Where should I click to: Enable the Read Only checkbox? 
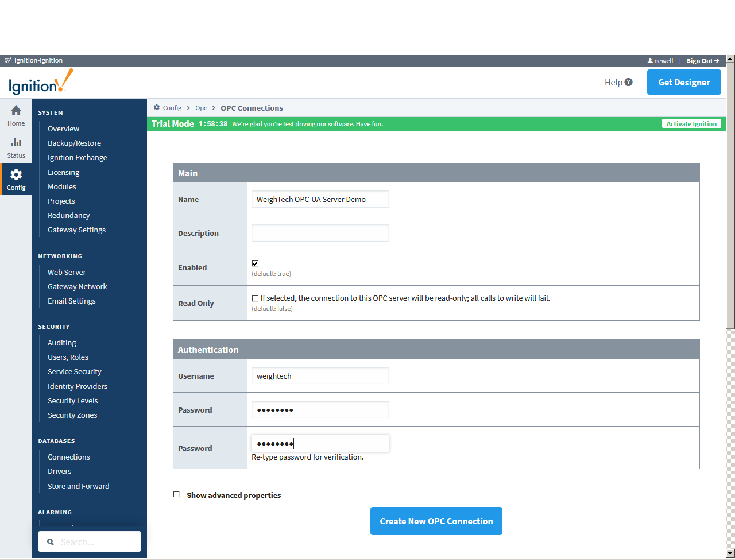coord(254,298)
